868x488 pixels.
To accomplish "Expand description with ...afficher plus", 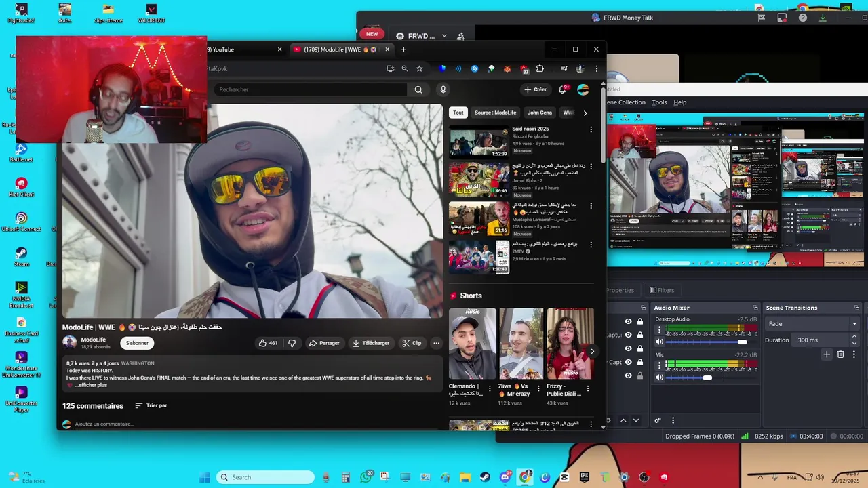I will 92,385.
